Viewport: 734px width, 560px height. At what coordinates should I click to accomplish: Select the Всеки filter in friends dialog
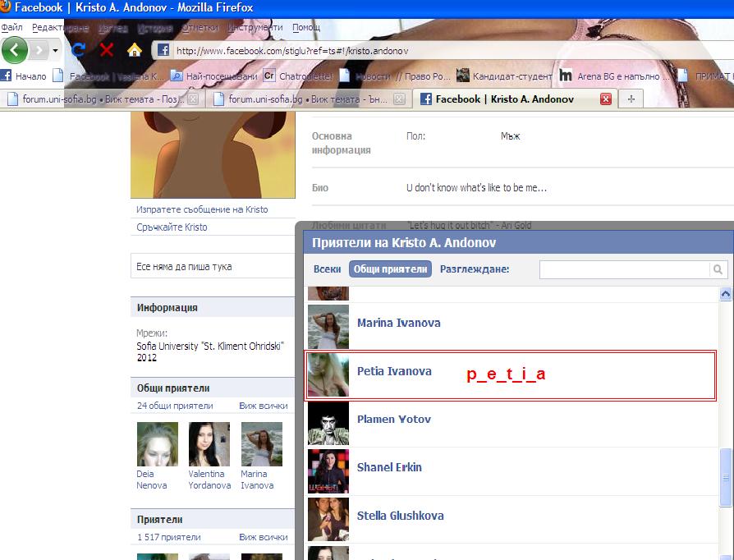327,269
